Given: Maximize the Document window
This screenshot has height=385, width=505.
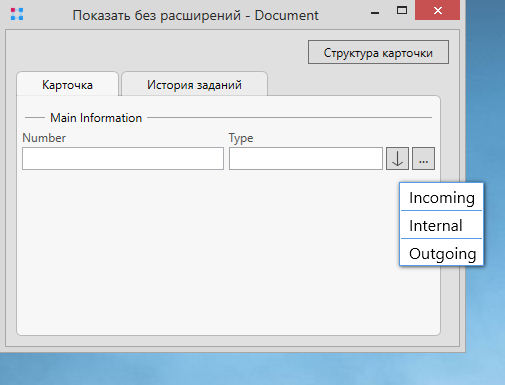Looking at the screenshot, I should click(402, 11).
